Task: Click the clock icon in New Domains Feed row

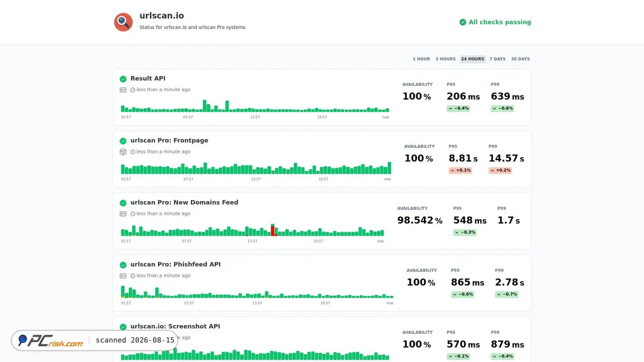Action: pos(133,214)
